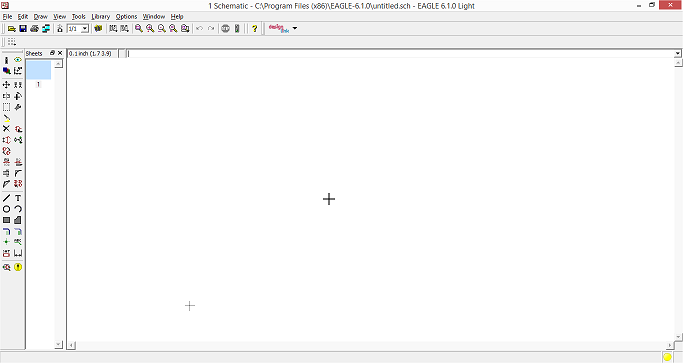
Task: Save the schematic with floppy icon
Action: click(x=23, y=28)
